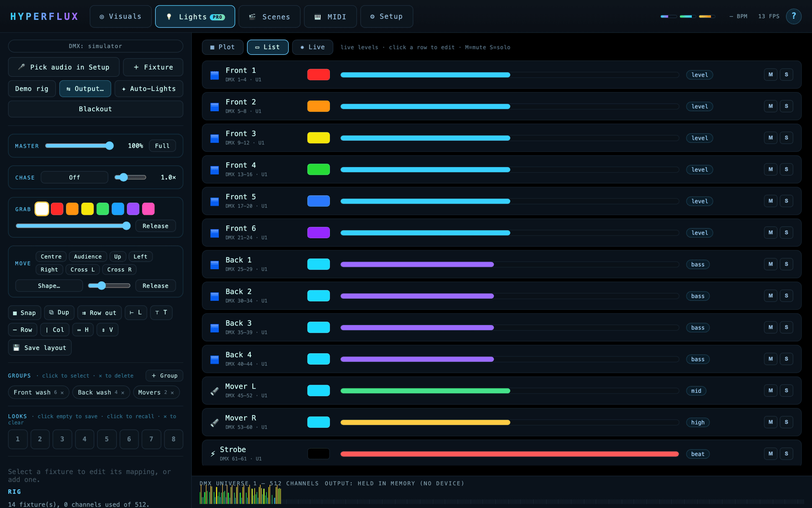Click Pick audio in Setup

tap(64, 67)
